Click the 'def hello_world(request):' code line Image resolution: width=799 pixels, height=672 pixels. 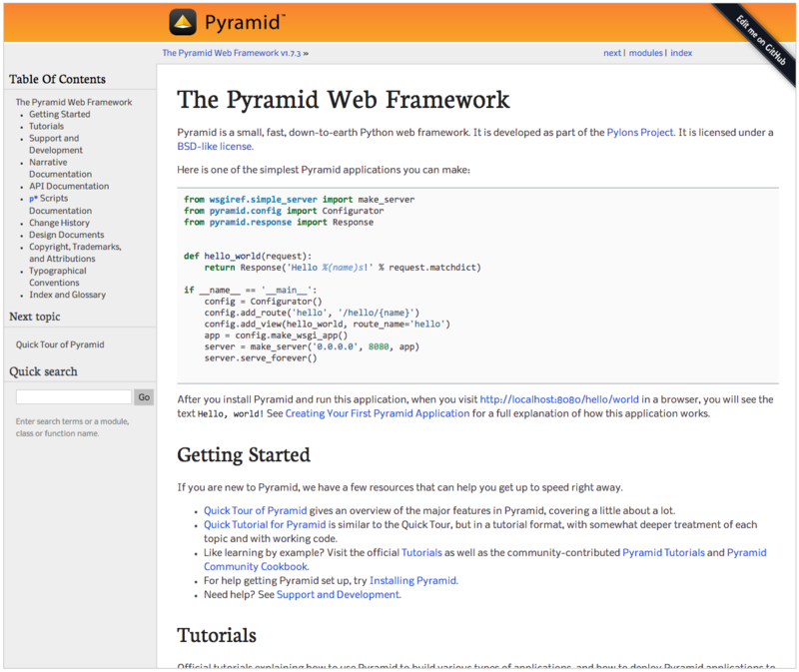[x=248, y=257]
